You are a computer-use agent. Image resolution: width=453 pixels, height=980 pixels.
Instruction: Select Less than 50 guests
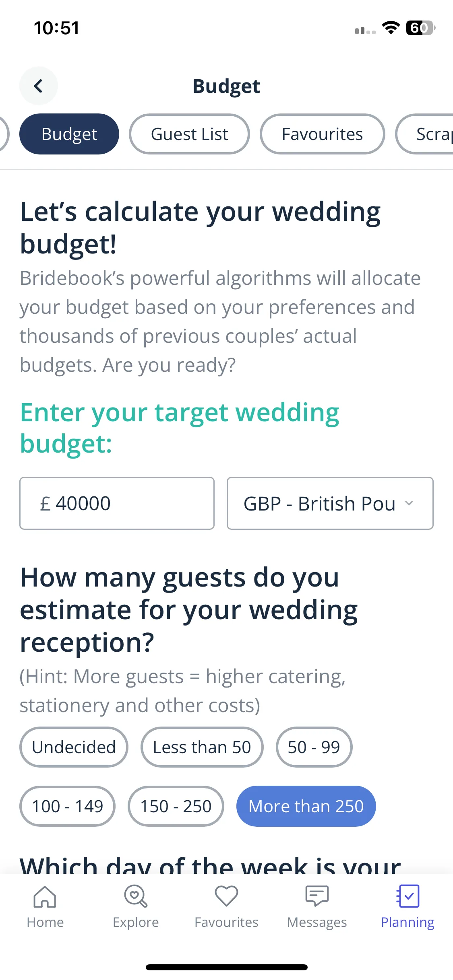click(x=202, y=747)
